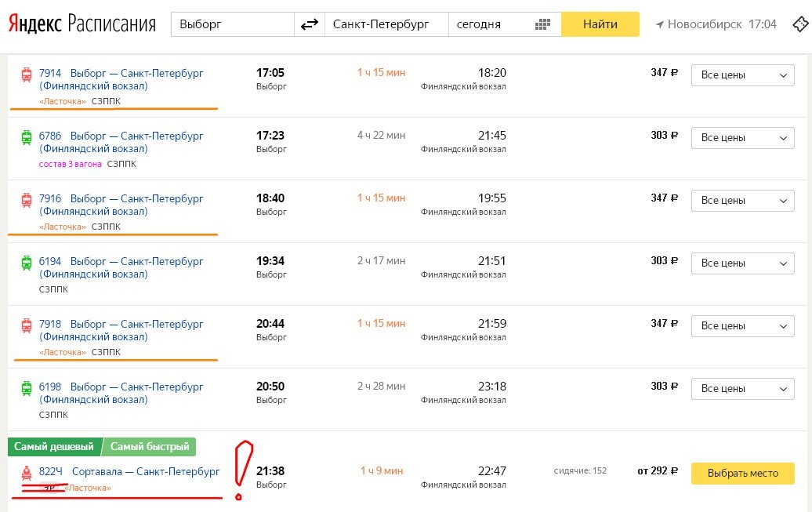Image resolution: width=812 pixels, height=512 pixels.
Task: Open calendar grid date picker
Action: 542,24
